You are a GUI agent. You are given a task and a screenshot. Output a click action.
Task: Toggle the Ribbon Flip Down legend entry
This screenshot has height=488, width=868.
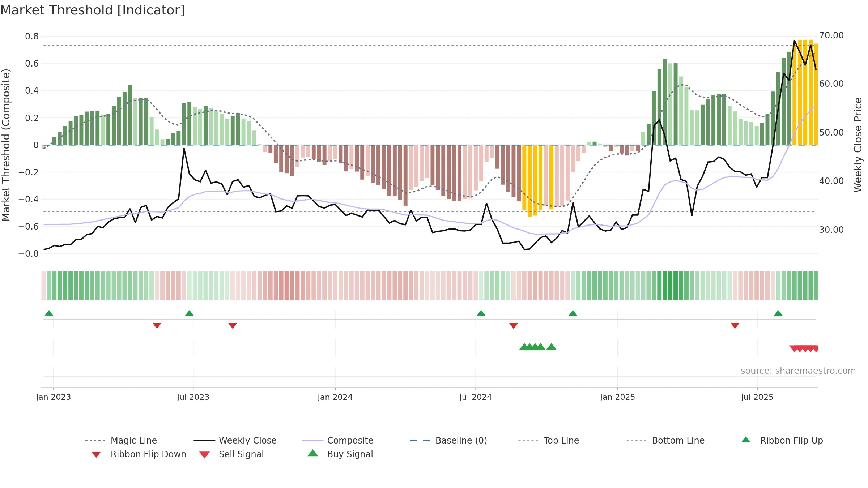click(139, 454)
